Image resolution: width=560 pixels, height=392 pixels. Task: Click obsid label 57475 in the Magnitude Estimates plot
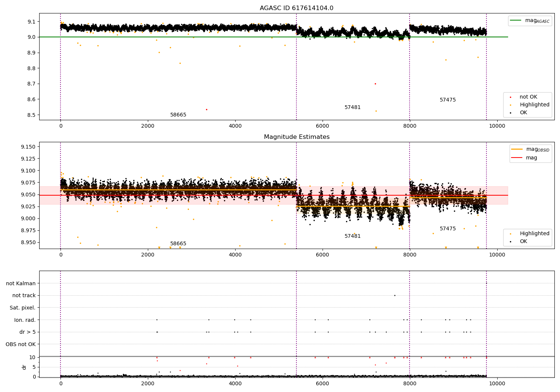click(448, 229)
